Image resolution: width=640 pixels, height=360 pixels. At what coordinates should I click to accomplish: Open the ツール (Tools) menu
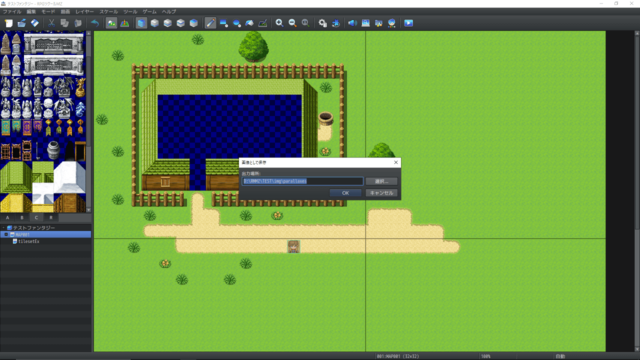point(131,12)
